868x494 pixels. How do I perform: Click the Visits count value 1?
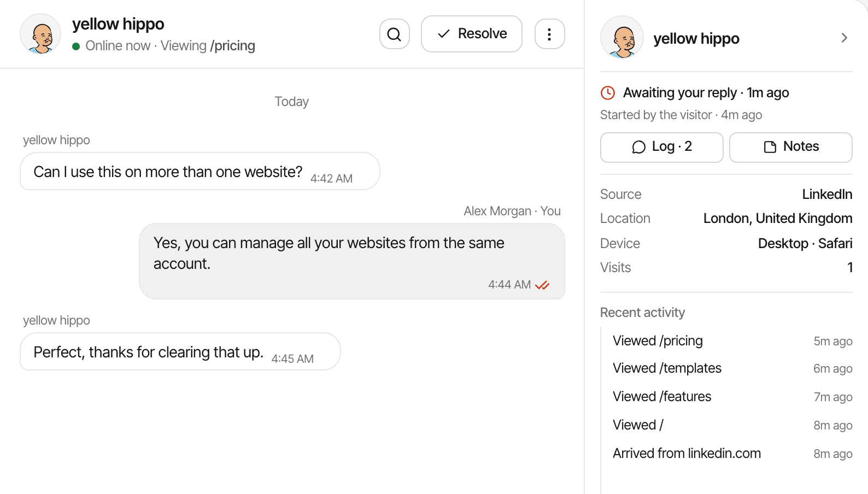(850, 268)
